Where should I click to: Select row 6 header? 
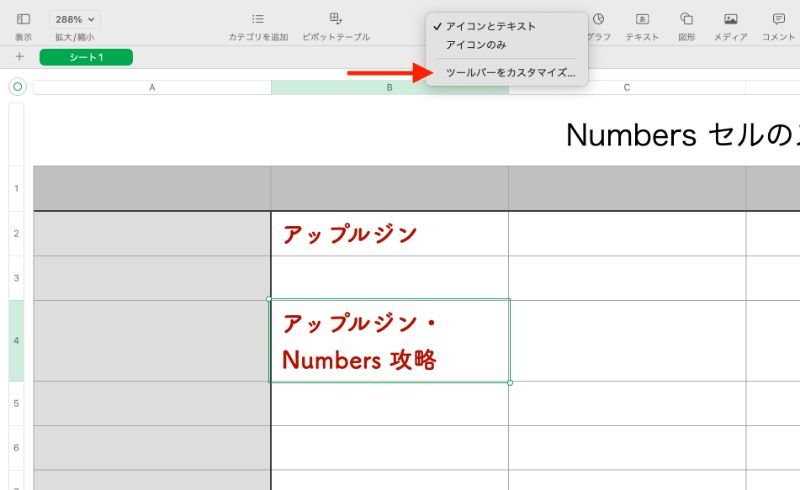point(16,448)
